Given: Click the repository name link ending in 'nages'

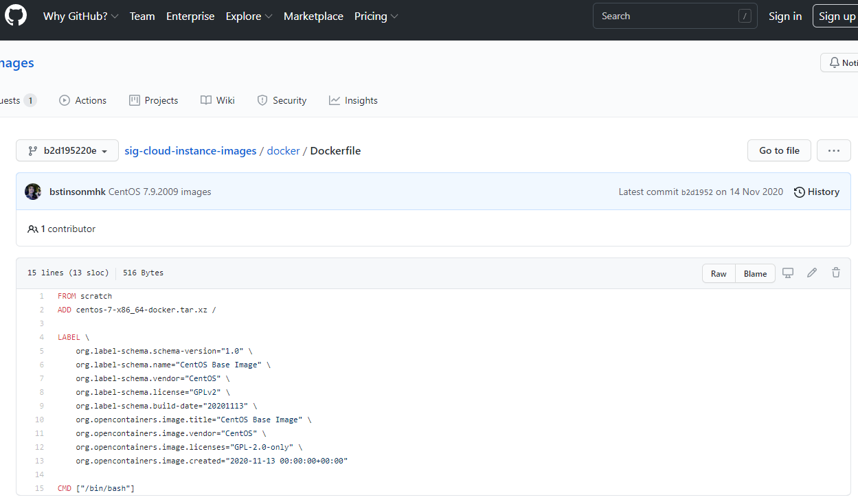Looking at the screenshot, I should point(17,63).
